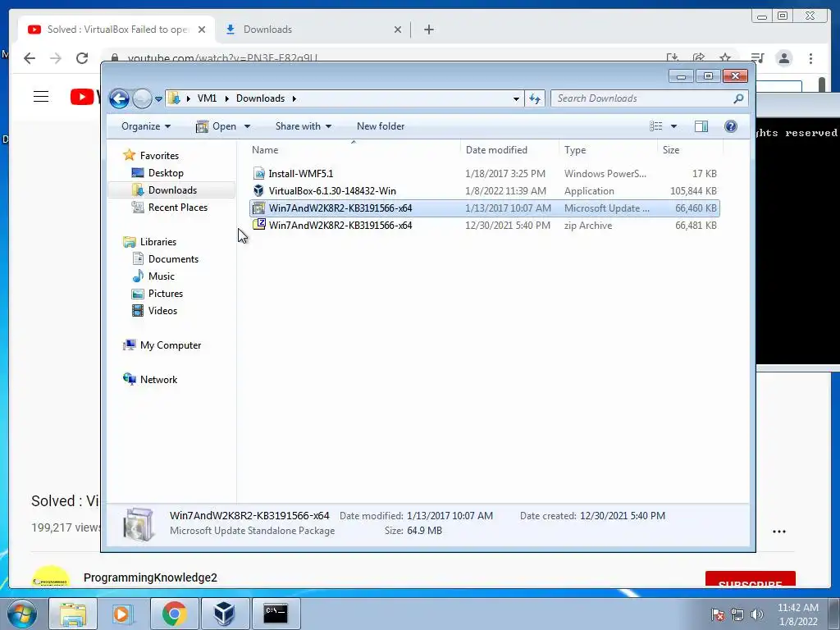This screenshot has width=840, height=630.
Task: Open recent pages dropdown beside nav arrows
Action: [158, 99]
